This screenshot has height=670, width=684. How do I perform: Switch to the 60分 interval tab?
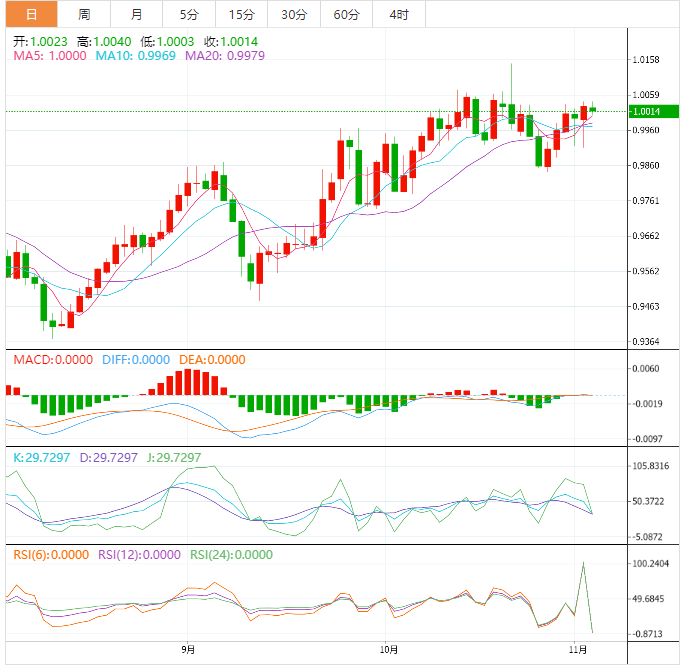pyautogui.click(x=346, y=14)
